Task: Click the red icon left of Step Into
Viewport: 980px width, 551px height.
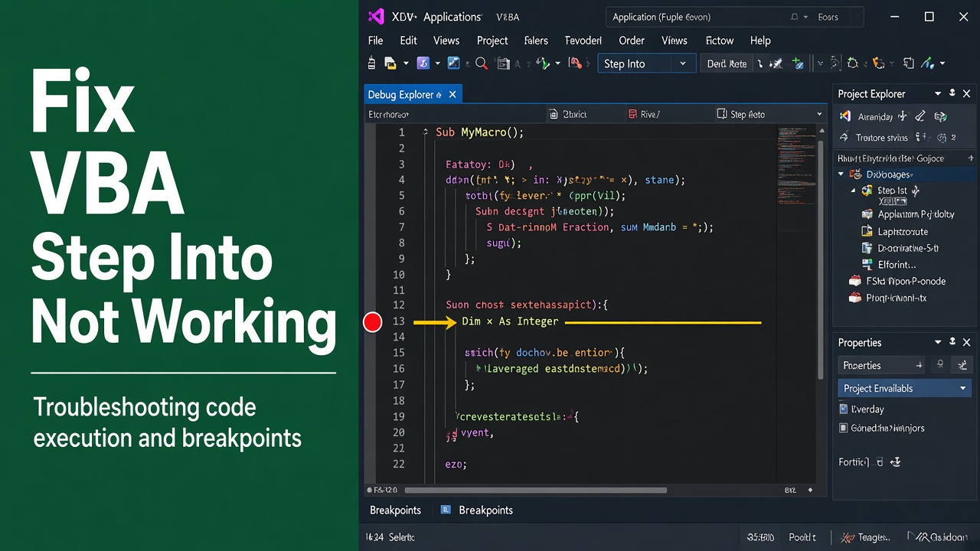Action: 575,64
